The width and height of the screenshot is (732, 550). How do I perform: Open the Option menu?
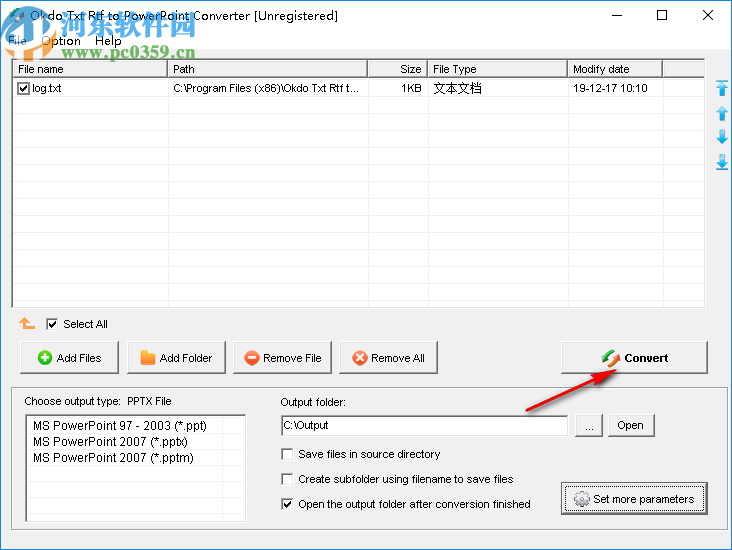pos(61,41)
